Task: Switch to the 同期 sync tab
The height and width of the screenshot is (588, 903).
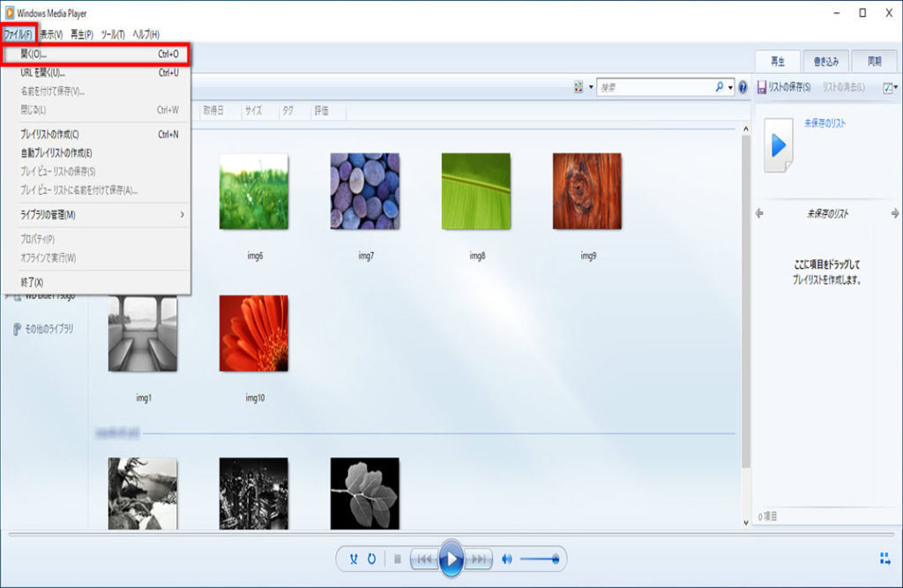Action: point(873,62)
